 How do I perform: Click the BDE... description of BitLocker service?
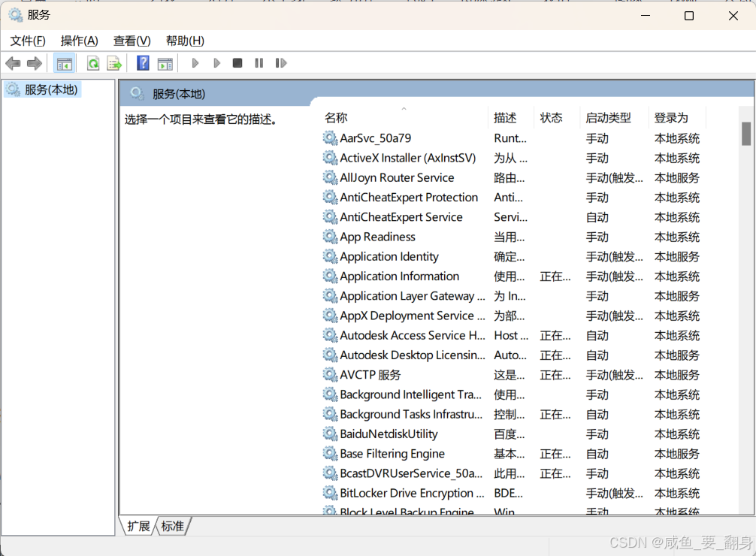508,494
